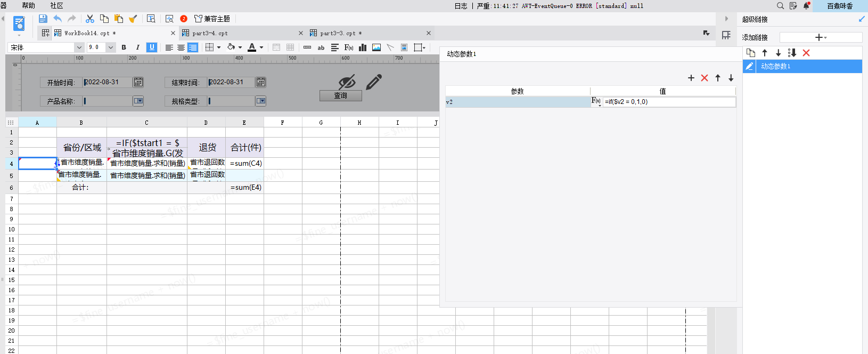Click the 开始时间 date input field
868x354 pixels.
click(x=108, y=82)
